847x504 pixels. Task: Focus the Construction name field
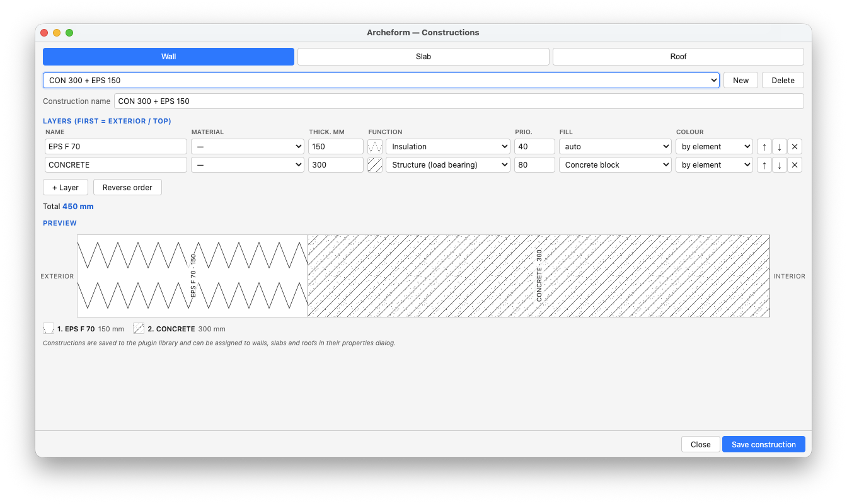point(459,101)
